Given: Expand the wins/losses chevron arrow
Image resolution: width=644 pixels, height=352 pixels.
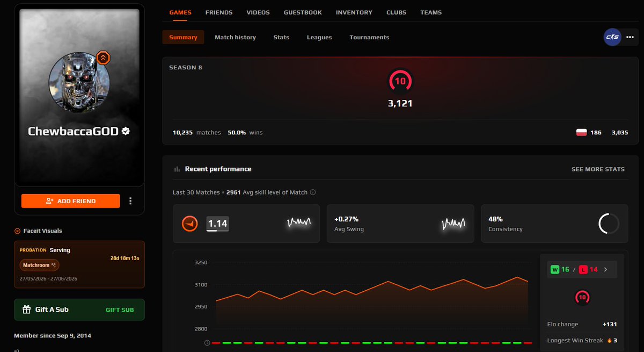Looking at the screenshot, I should (605, 270).
